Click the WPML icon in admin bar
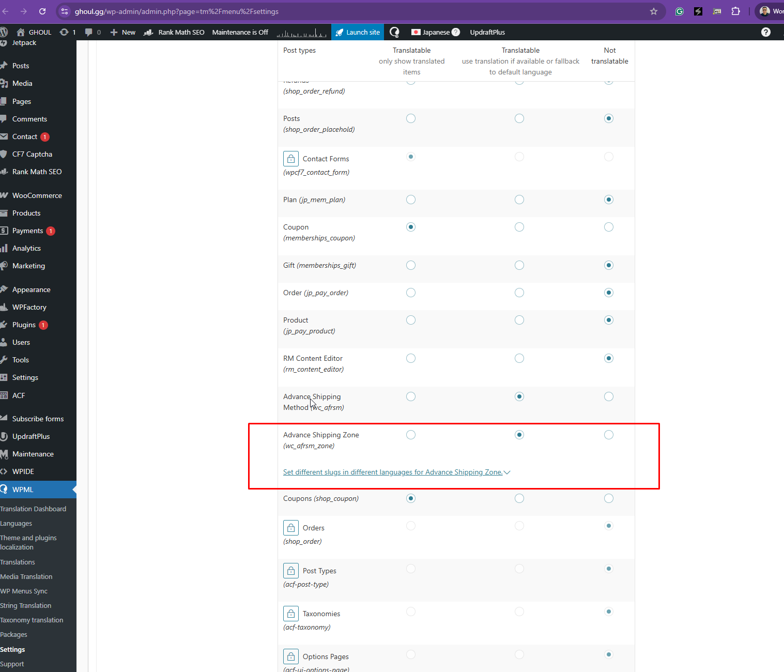 (x=394, y=32)
